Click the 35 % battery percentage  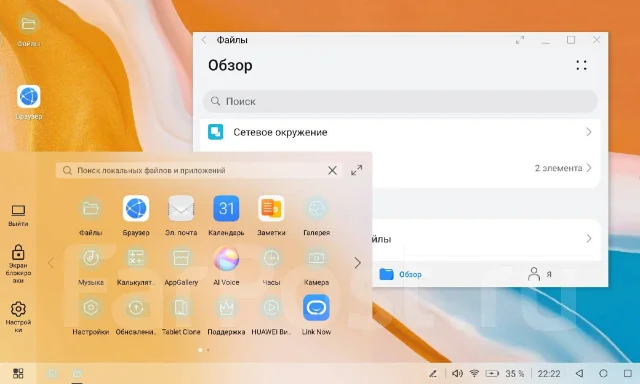(515, 373)
